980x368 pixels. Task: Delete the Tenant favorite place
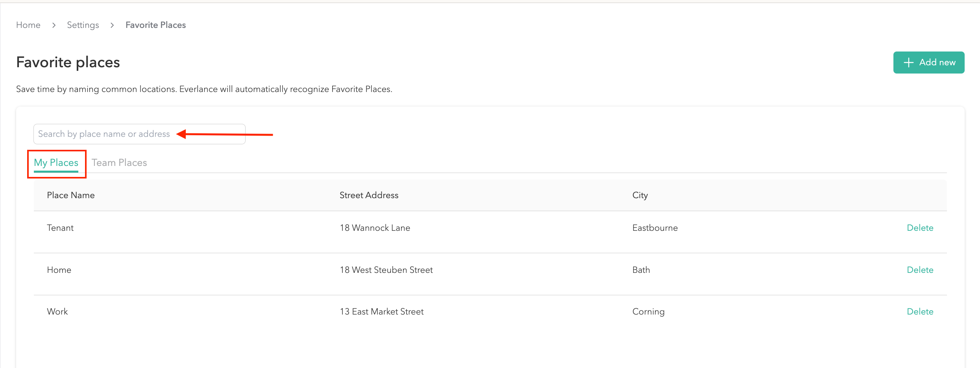920,228
